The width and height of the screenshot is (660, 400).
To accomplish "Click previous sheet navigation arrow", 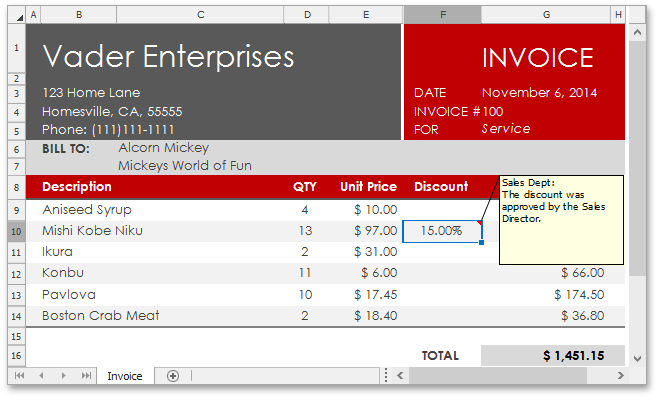I will click(42, 376).
